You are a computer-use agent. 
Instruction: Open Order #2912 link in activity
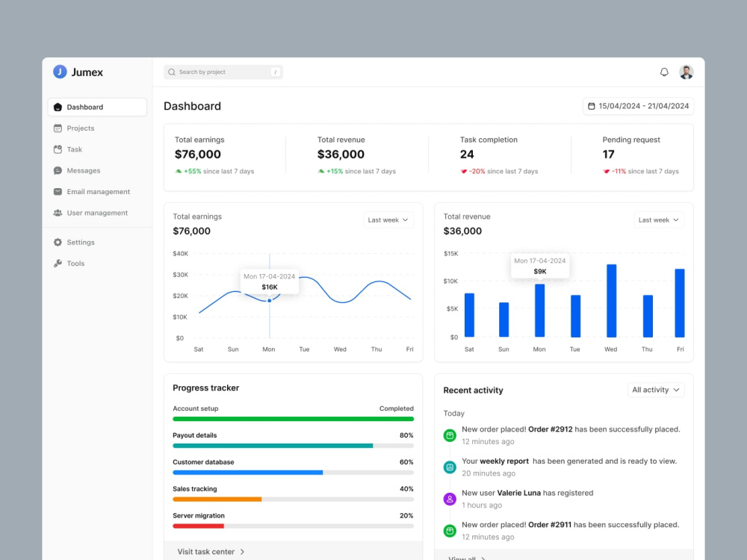(x=551, y=429)
